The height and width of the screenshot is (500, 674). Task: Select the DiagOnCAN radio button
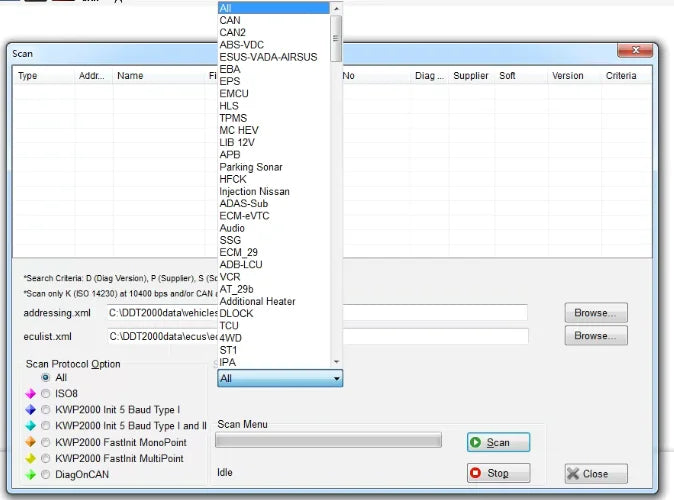(46, 475)
